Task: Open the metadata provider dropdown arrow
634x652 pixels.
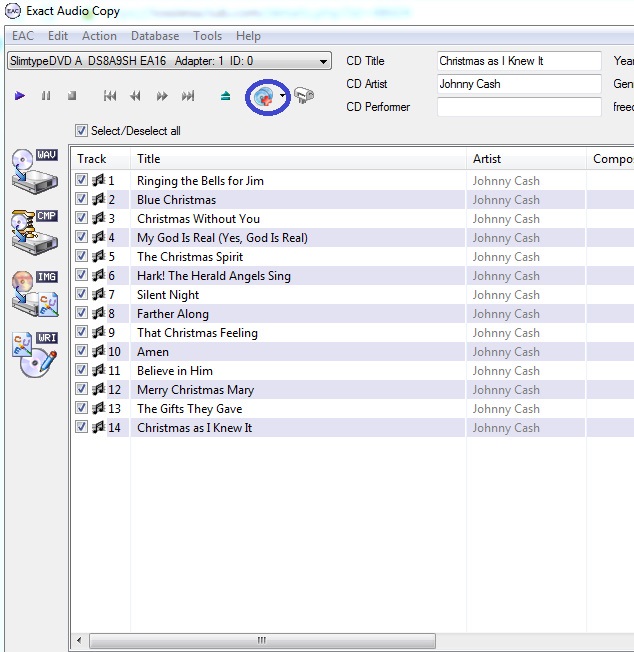Action: (x=283, y=96)
